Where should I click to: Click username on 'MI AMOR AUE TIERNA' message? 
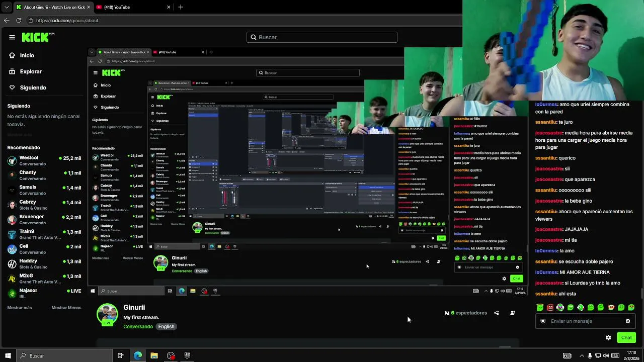(x=546, y=273)
